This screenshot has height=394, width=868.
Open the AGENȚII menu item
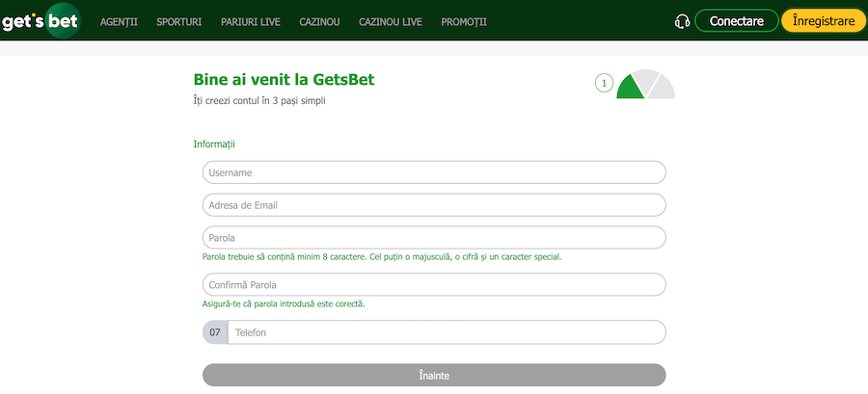click(119, 22)
